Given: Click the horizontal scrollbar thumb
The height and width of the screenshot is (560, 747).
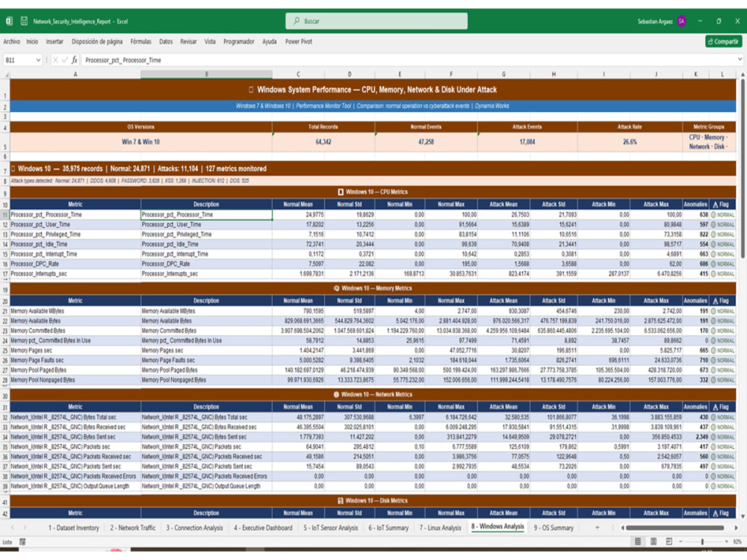Looking at the screenshot, I should 675,528.
